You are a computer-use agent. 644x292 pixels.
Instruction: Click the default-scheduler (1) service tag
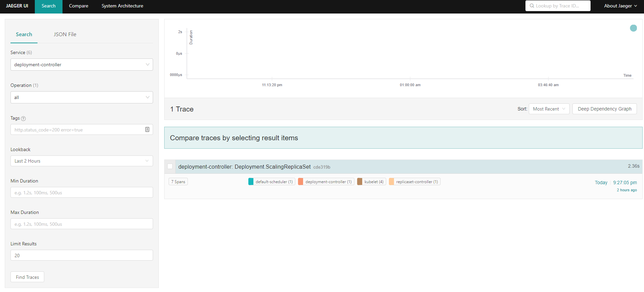click(272, 181)
